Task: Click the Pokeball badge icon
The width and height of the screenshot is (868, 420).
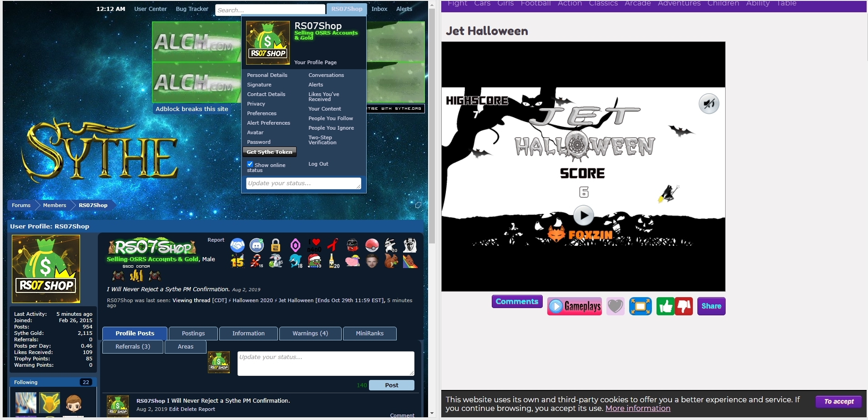Action: tap(372, 245)
